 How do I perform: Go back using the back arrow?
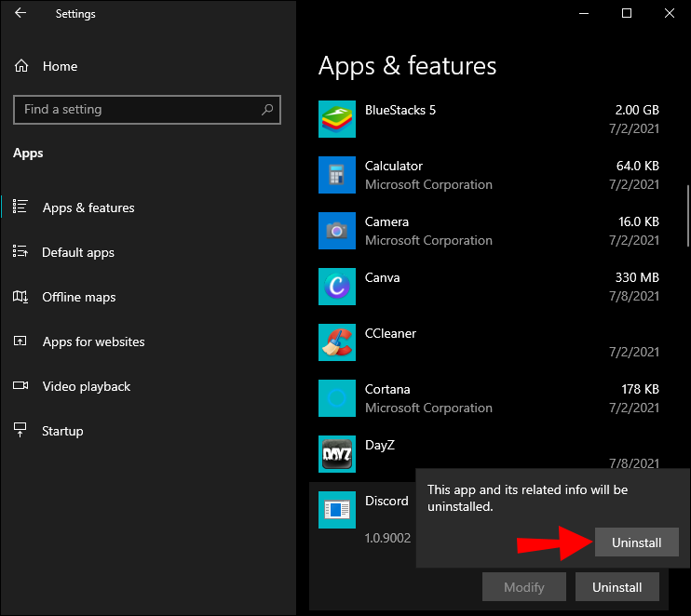(20, 14)
